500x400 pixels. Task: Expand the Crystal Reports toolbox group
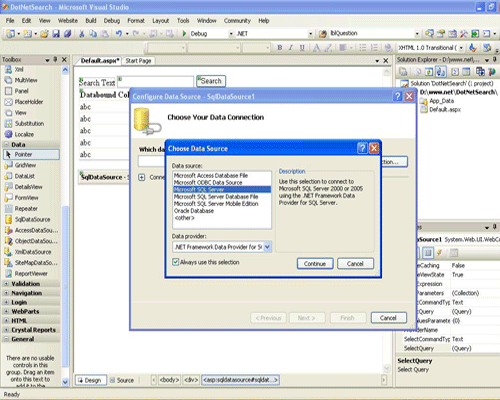(x=6, y=330)
